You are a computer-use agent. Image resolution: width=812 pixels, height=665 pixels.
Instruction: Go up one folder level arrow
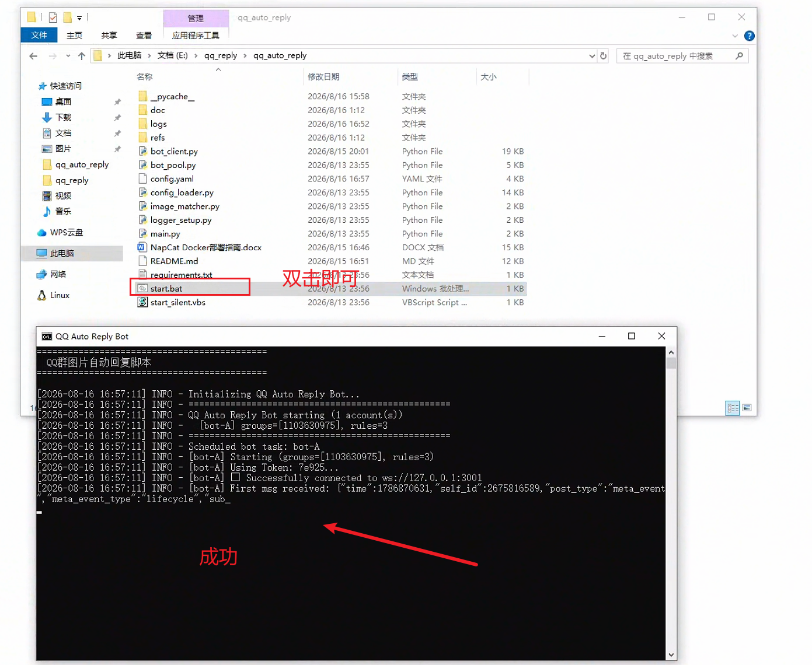click(x=82, y=56)
